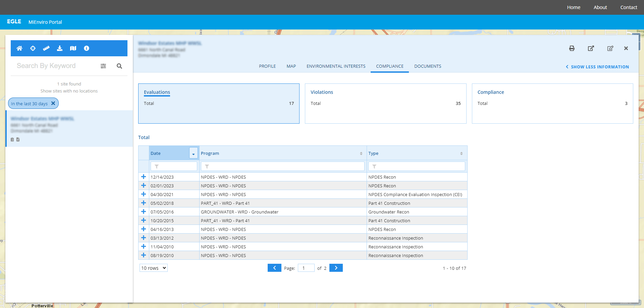Screen dimensions: 644x308
Task: Switch to the PROFILE tab
Action: pyautogui.click(x=267, y=66)
